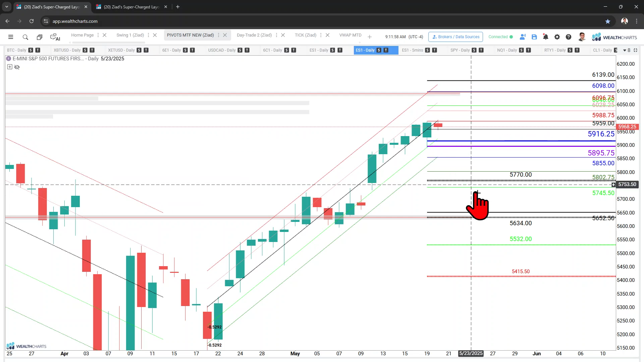Select the CL1 - Daily chart tab
644x362 pixels.
(x=602, y=50)
